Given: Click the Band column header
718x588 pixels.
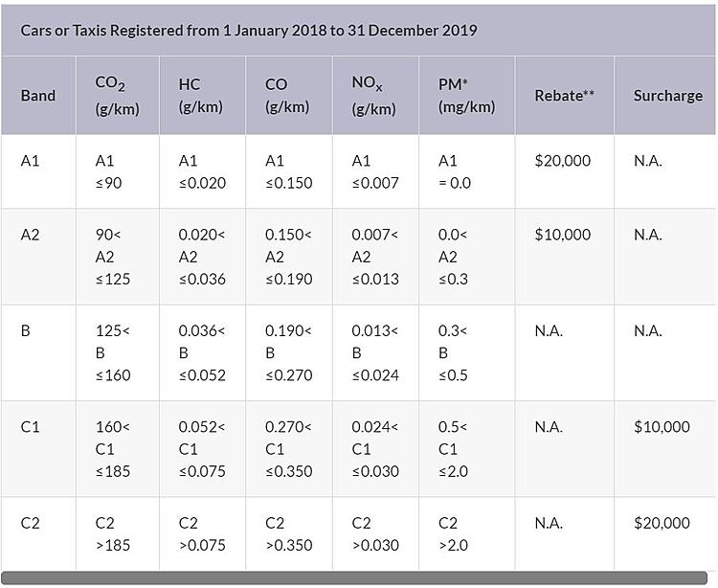Looking at the screenshot, I should [38, 96].
